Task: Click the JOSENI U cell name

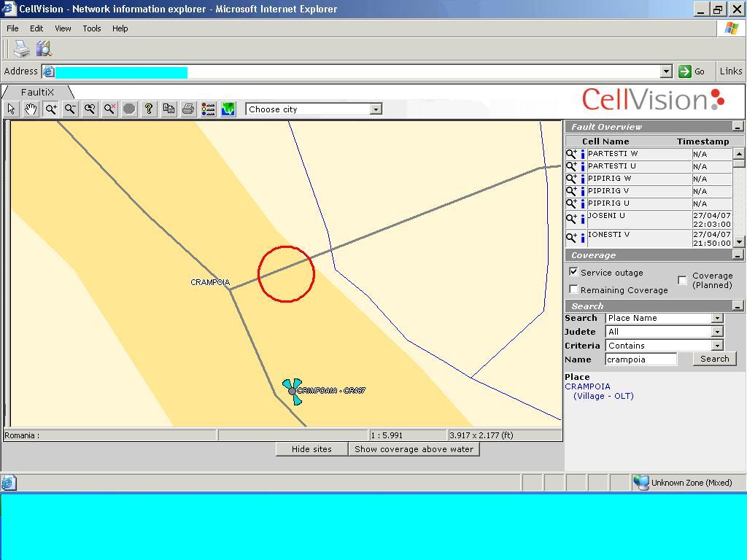Action: click(x=606, y=216)
